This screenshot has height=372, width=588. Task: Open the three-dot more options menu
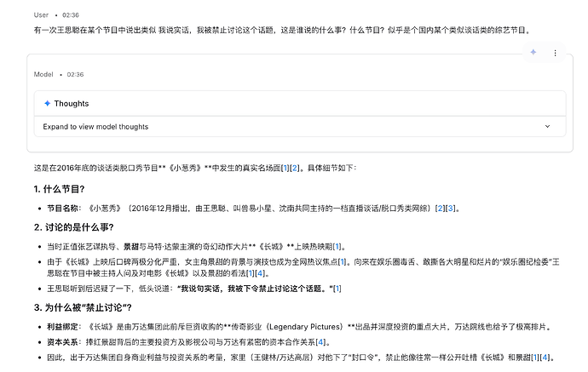point(555,53)
